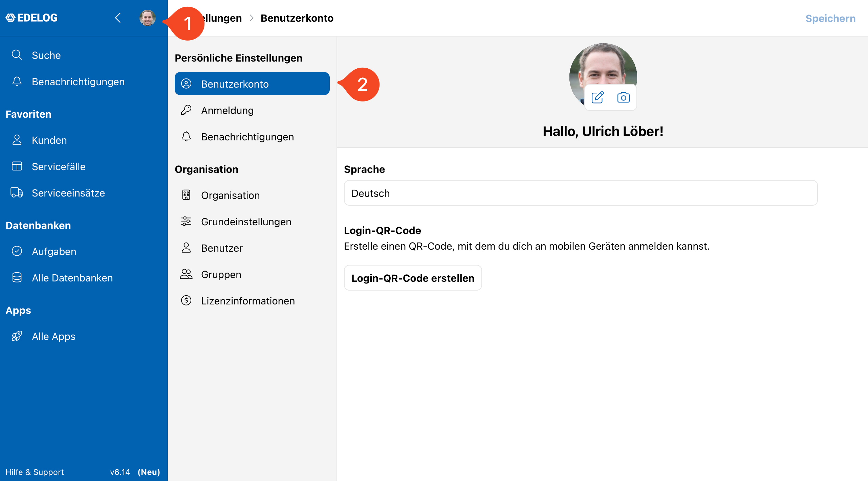
Task: Open Hilfe & Support link
Action: coord(35,472)
